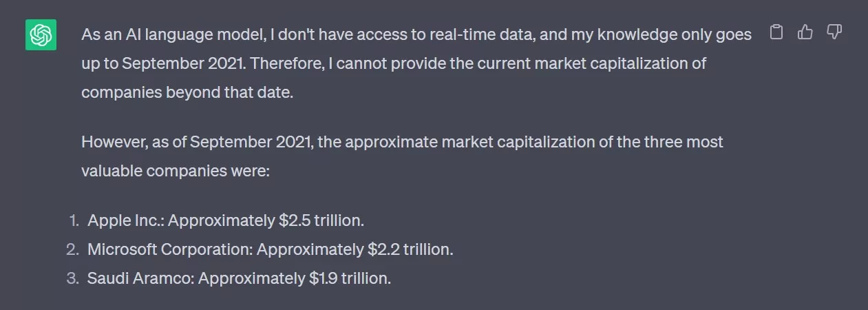Click the "Microsoft Corporation" company name
Viewport: 868px width, 310px height.
170,249
